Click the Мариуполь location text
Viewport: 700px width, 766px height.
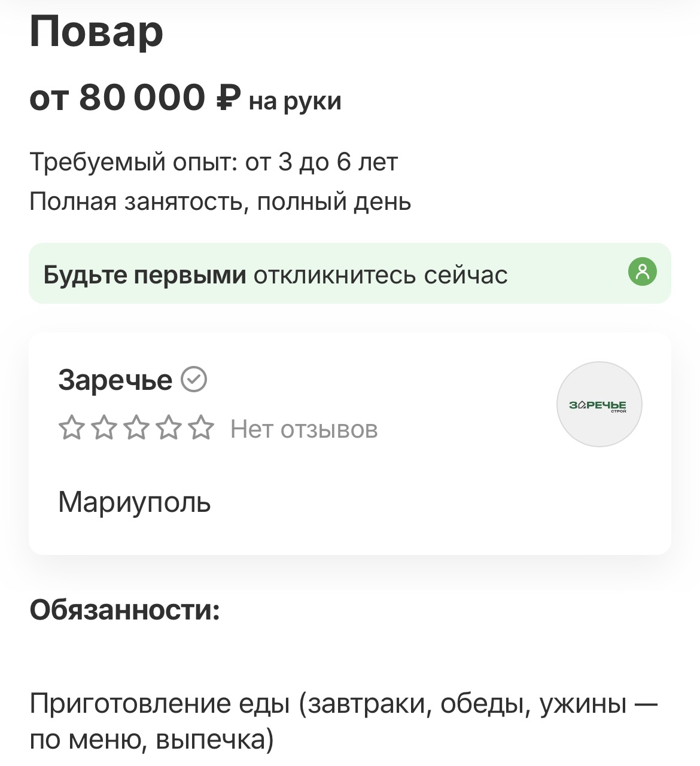135,502
